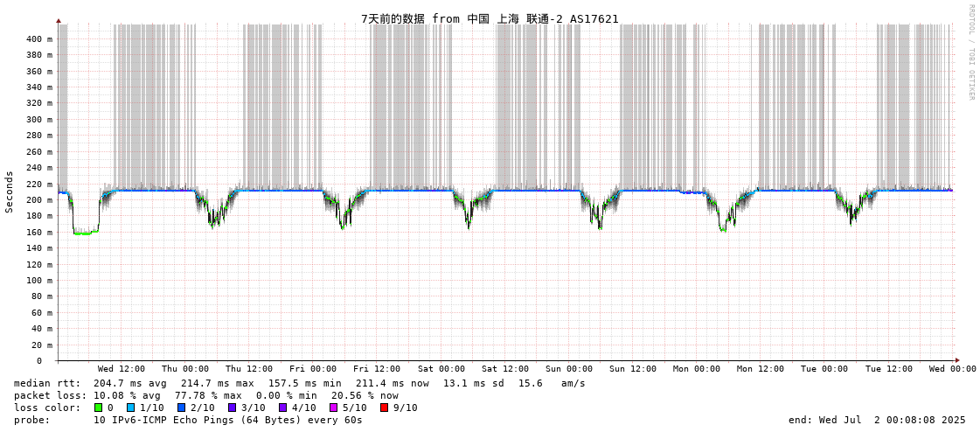Click the '220 m' y-axis tick label
Viewport: 980px width, 432px height.
click(x=39, y=184)
